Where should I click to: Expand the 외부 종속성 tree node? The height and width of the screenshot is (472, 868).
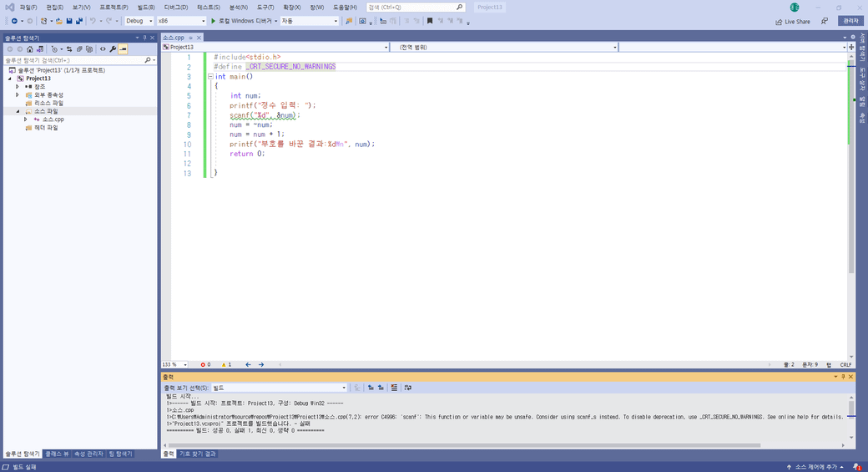click(x=18, y=95)
